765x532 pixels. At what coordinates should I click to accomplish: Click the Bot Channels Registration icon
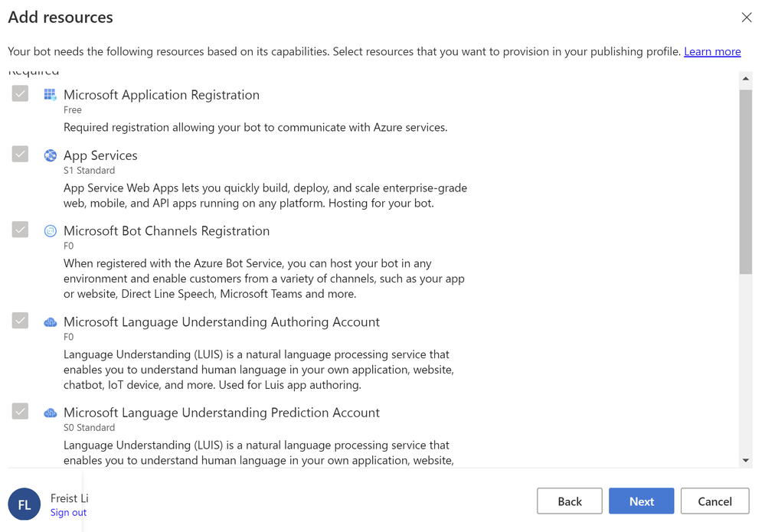click(x=50, y=231)
